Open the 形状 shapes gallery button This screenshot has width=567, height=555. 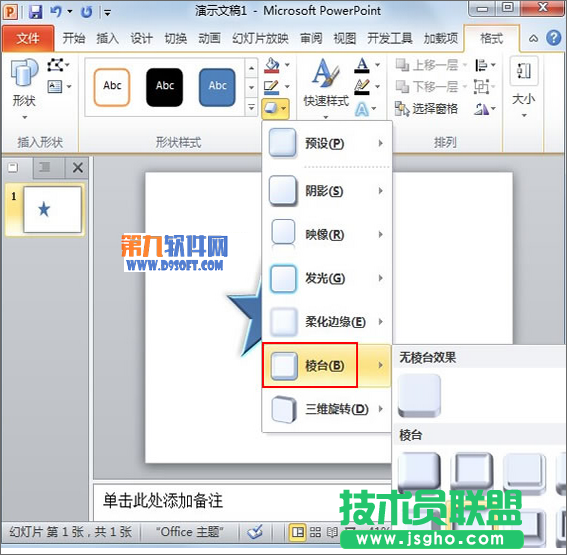pyautogui.click(x=24, y=89)
